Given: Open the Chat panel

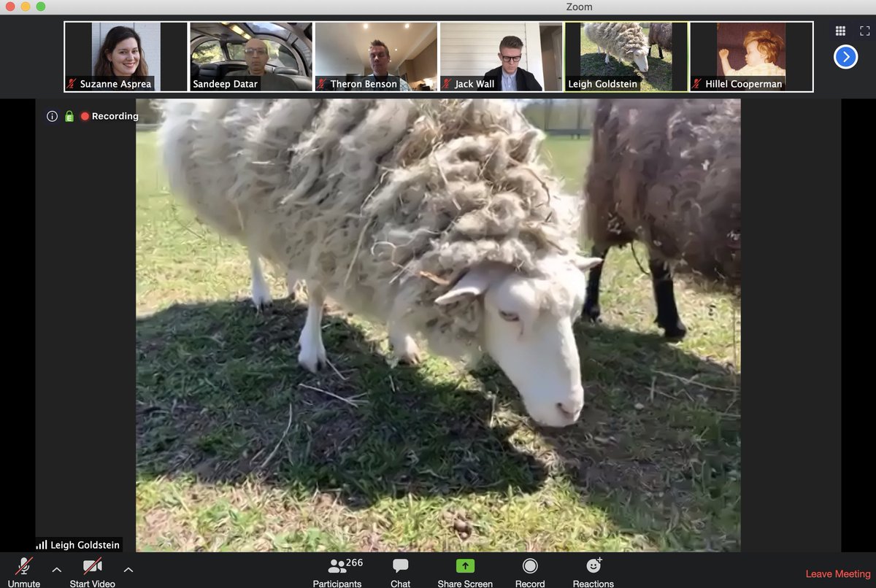Looking at the screenshot, I should pyautogui.click(x=400, y=571).
